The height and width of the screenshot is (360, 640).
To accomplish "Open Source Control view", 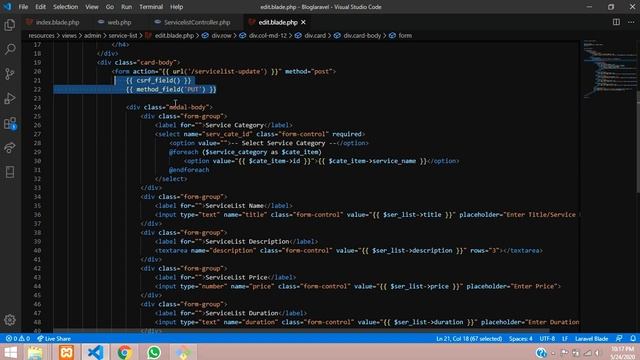I will click(10, 74).
